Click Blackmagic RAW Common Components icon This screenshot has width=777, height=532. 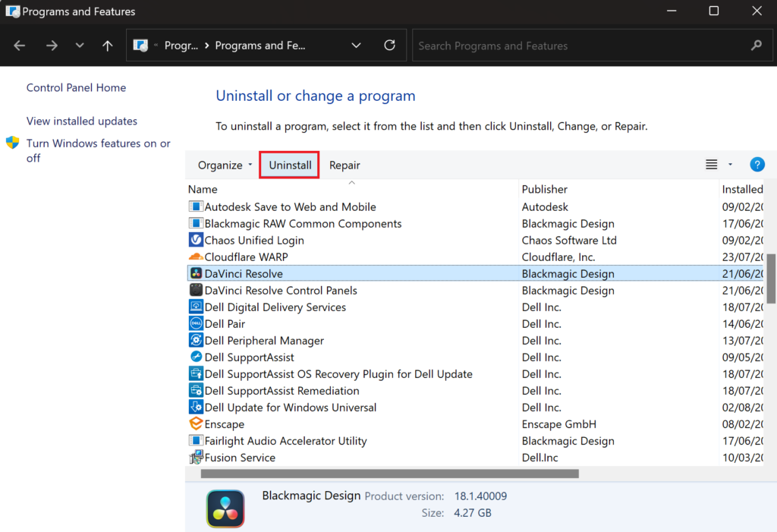pyautogui.click(x=196, y=223)
